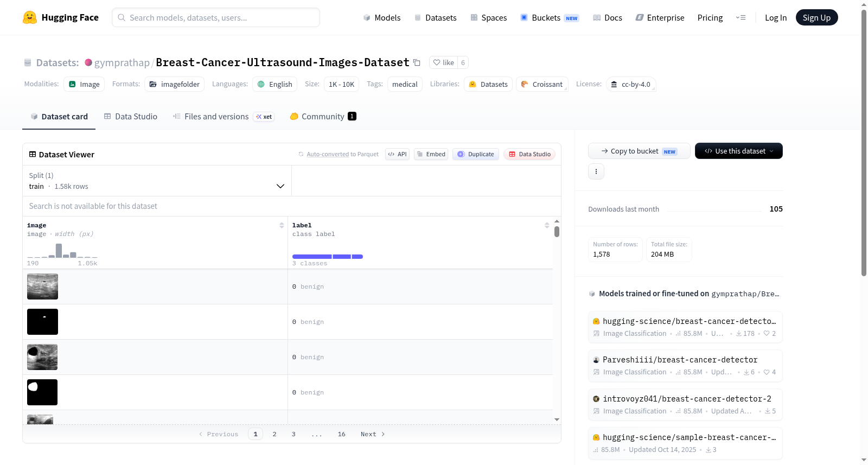The height and width of the screenshot is (465, 868).
Task: Click the Duplicate button in Dataset Viewer
Action: 476,154
